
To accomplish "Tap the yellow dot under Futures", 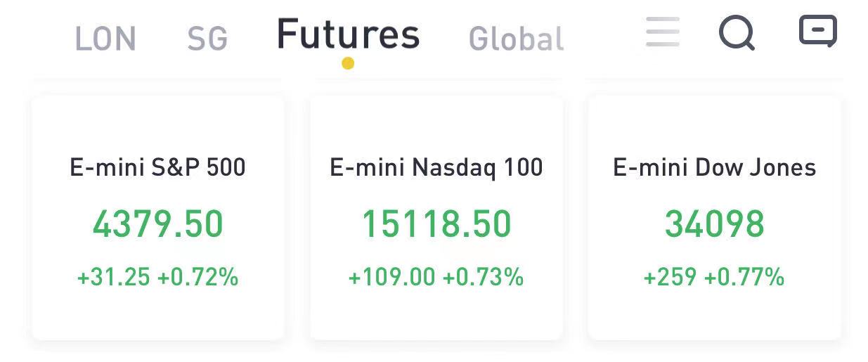I will pyautogui.click(x=348, y=63).
